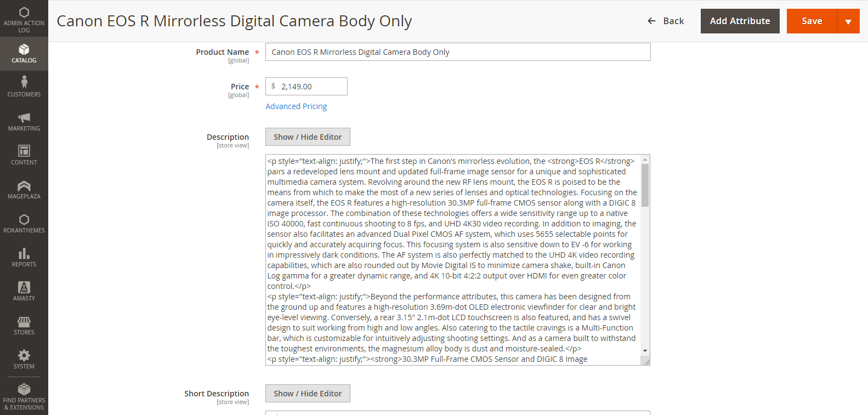Click the Description textarea resize handle

646,361
